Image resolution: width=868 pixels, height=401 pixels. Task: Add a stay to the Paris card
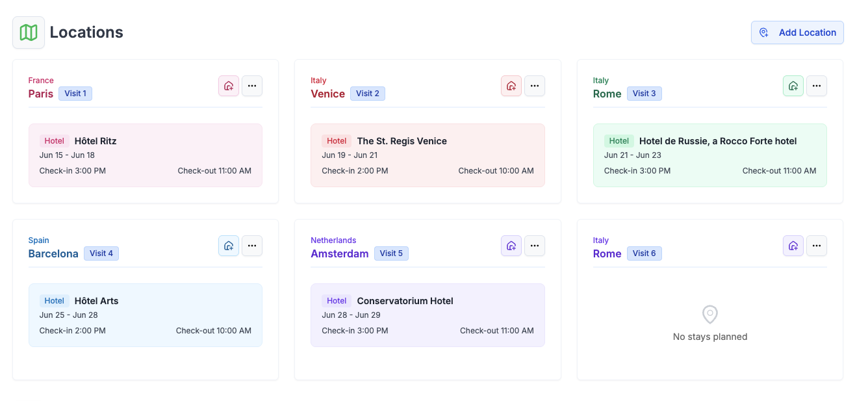(228, 85)
